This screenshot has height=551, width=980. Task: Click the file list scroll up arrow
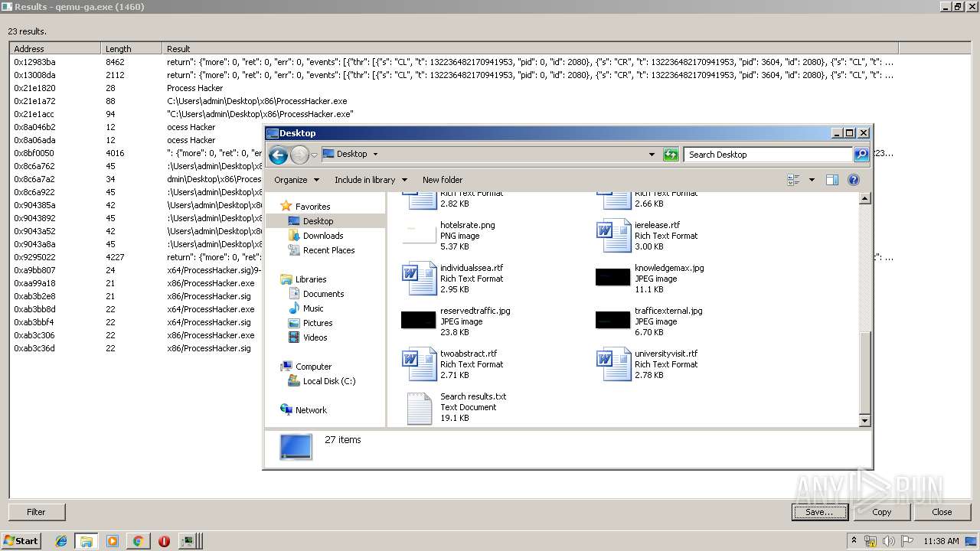[x=864, y=199]
